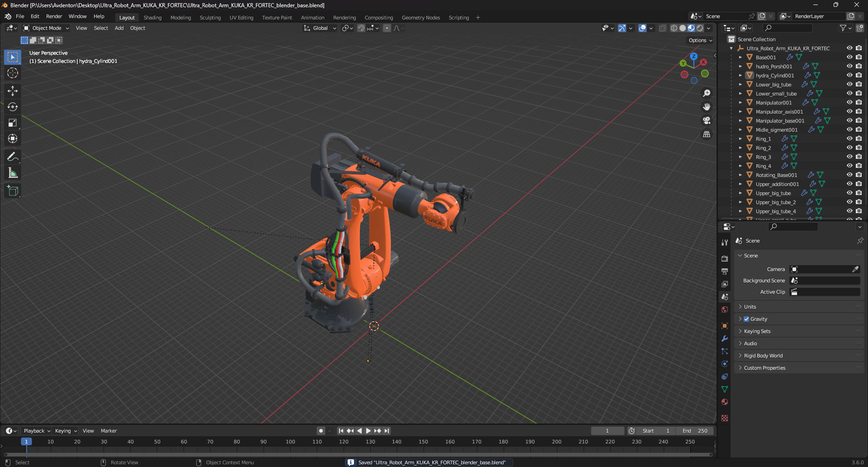Open the Add menu in viewport header

click(119, 28)
